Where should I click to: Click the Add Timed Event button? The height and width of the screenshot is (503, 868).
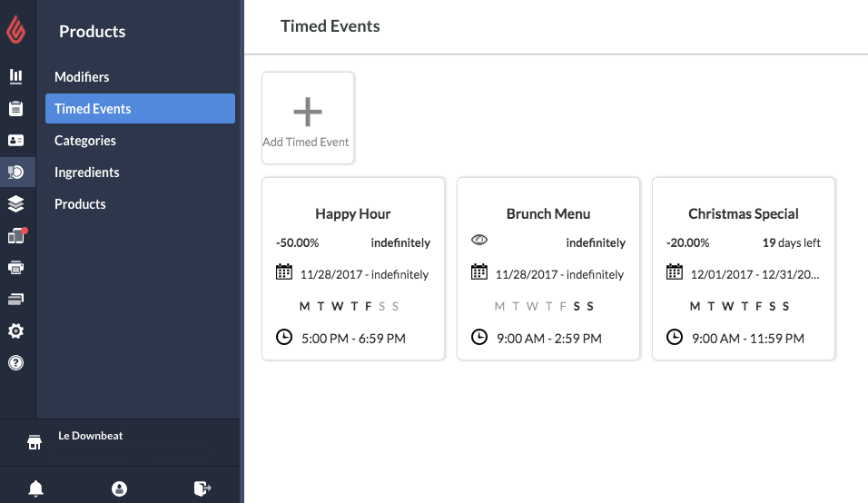pos(307,118)
